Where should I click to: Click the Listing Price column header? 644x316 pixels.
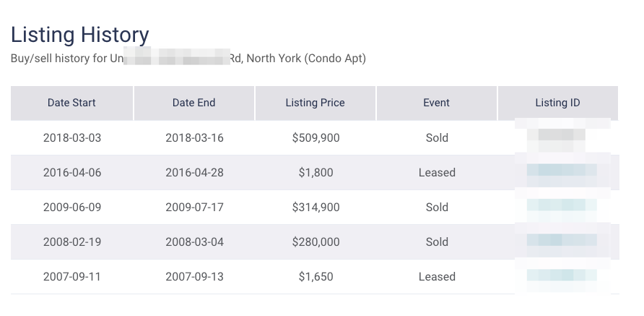315,103
